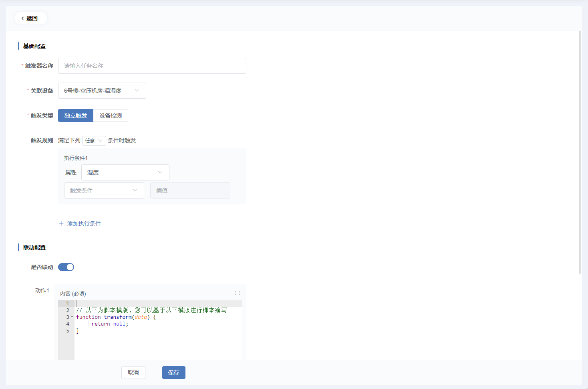Screen dimensions: 588x389
Task: Click the page vertical scrollbar
Action: point(580,152)
